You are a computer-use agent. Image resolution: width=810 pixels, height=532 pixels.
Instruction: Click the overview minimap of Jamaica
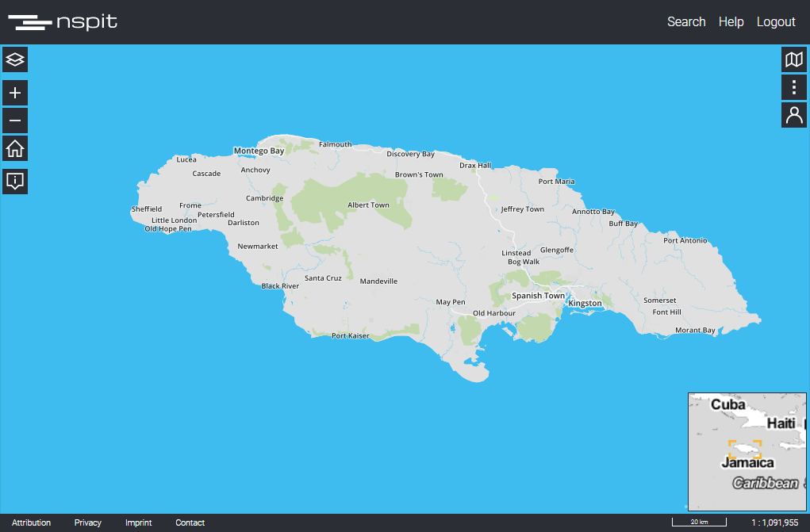[x=747, y=451]
